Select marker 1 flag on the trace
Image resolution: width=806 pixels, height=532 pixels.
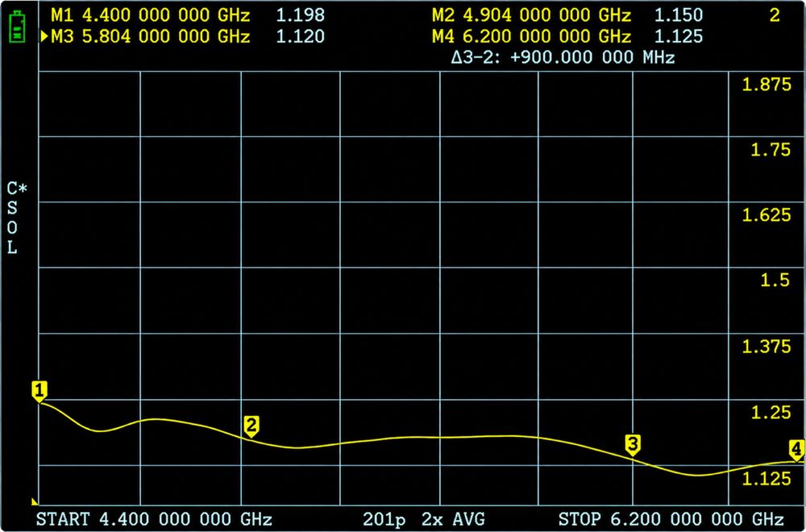tap(39, 391)
